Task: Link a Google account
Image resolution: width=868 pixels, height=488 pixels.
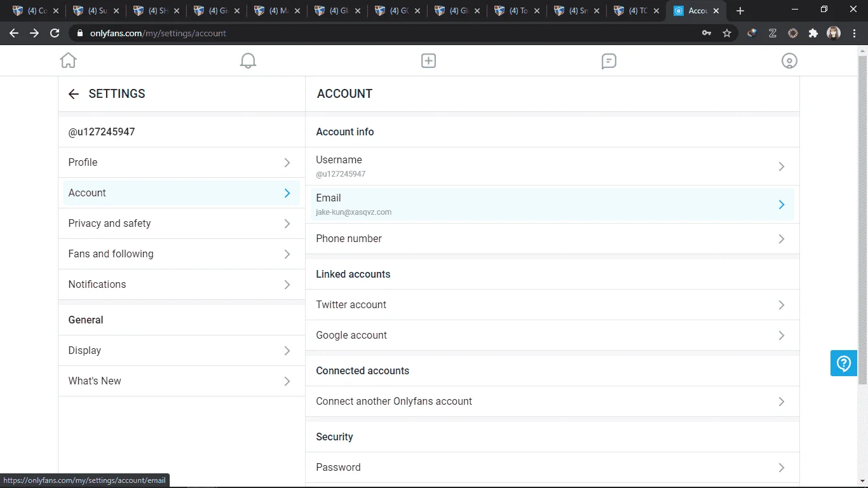Action: [x=552, y=335]
